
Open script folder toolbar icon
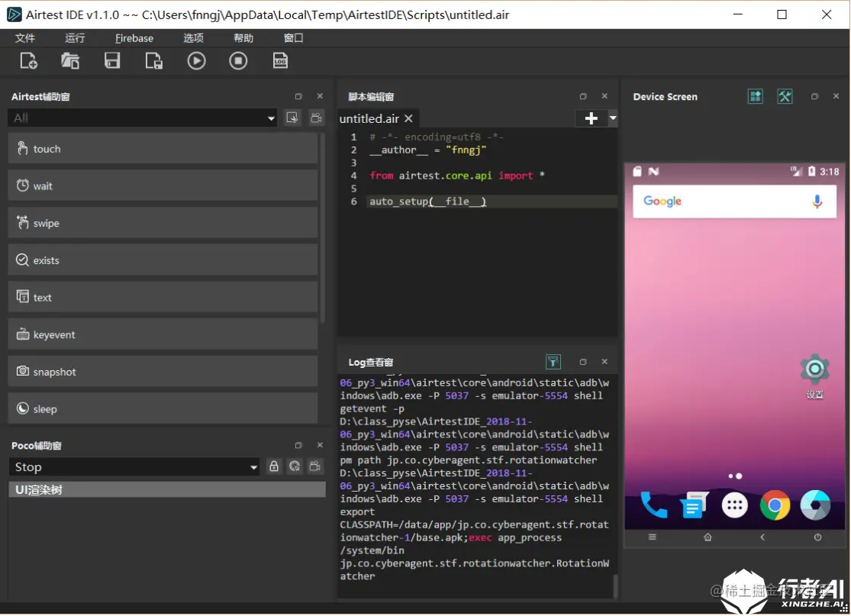70,61
